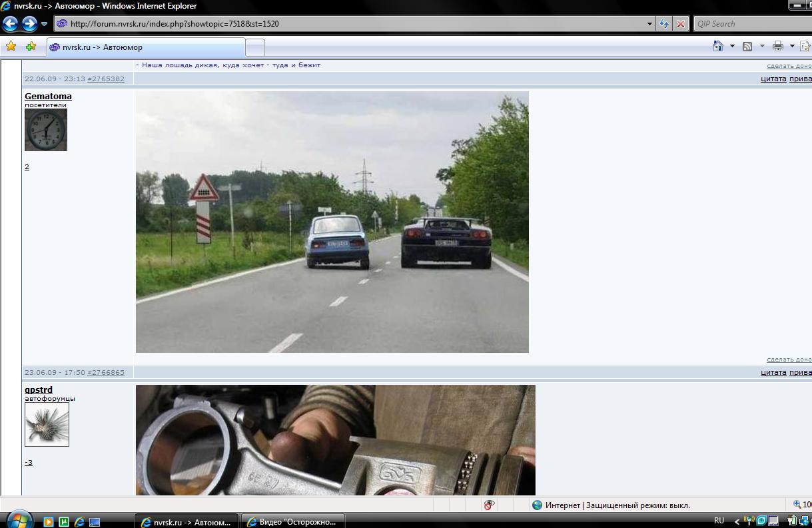
Task: Open the Windows Start orb
Action: click(x=18, y=520)
